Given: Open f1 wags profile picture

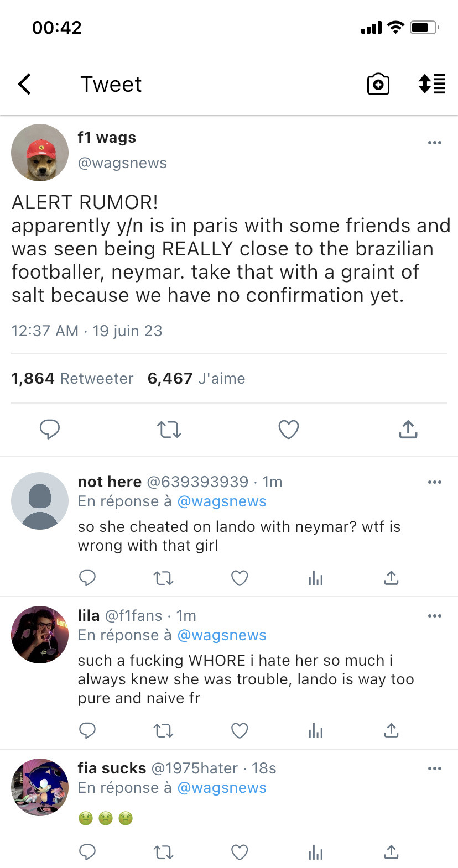Looking at the screenshot, I should (40, 153).
